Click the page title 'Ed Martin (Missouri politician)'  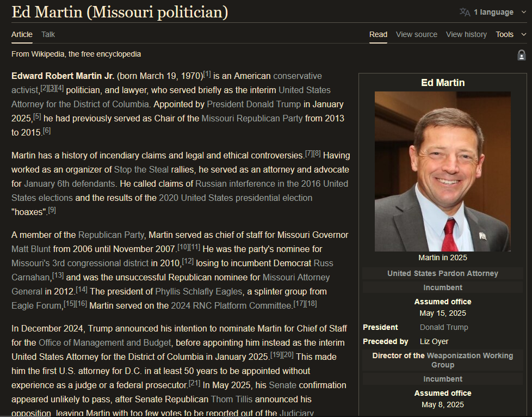click(120, 12)
